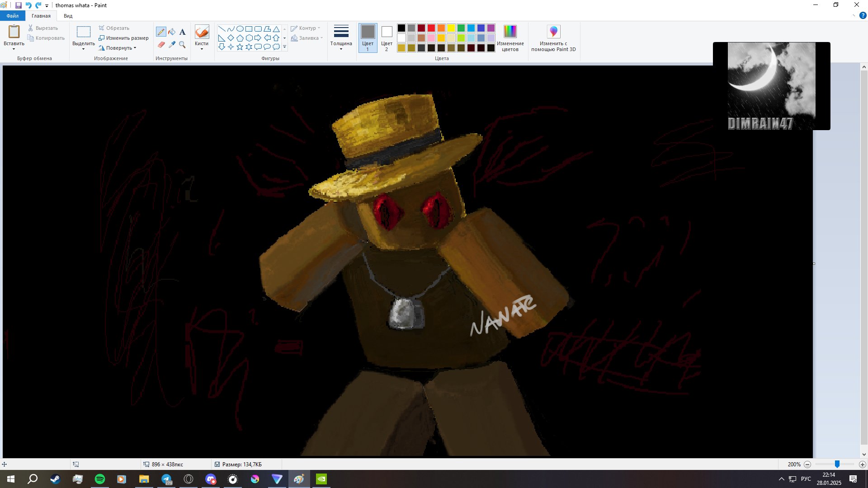Screen dimensions: 868x488
Task: Select the Color picker eyedropper tool
Action: tap(172, 44)
